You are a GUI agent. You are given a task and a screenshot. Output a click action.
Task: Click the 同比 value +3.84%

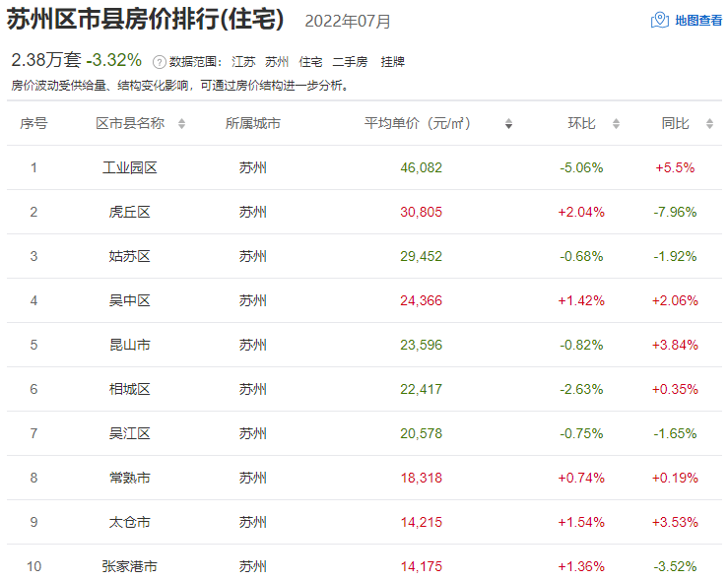point(675,345)
